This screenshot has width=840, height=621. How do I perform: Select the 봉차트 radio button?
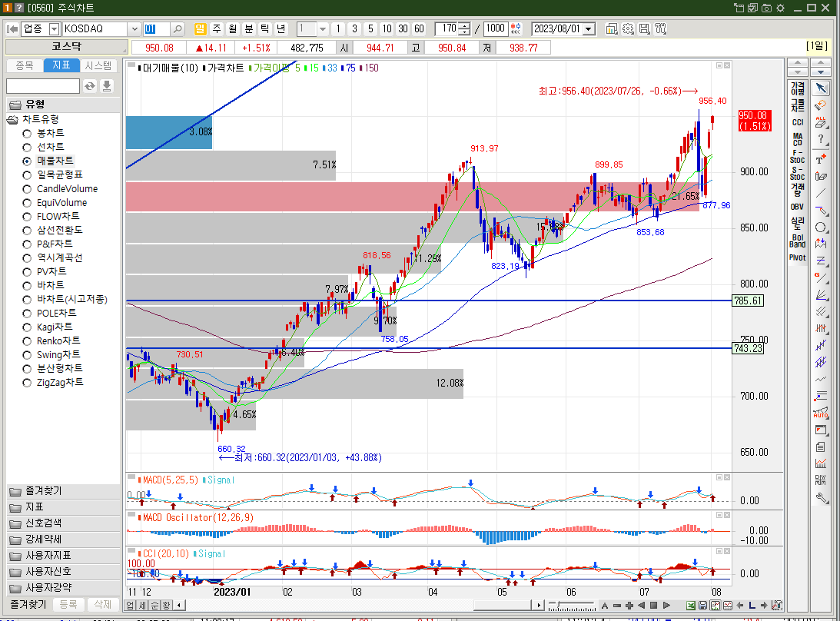click(x=27, y=134)
